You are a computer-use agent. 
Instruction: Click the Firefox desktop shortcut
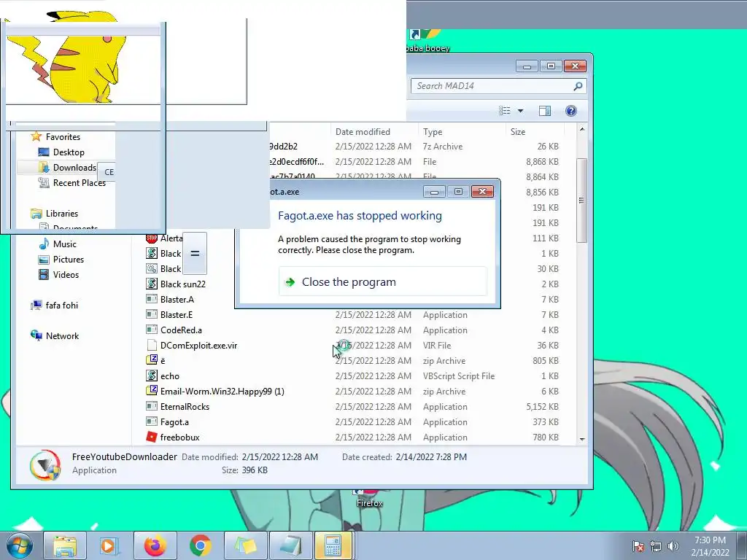370,499
